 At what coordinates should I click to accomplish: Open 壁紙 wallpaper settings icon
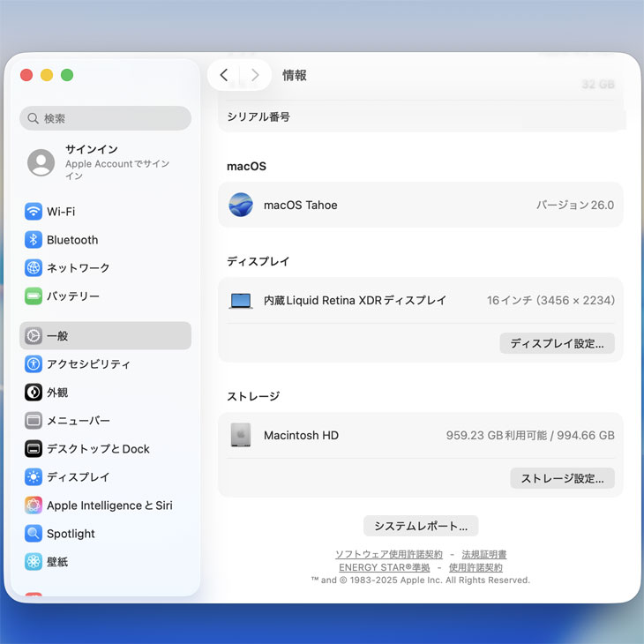(x=34, y=562)
